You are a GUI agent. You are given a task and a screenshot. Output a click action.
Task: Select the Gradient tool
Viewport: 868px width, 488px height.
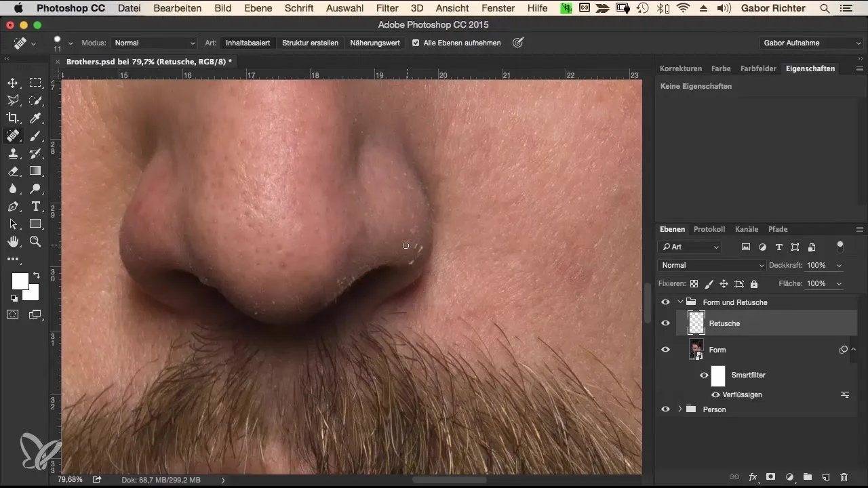(35, 171)
